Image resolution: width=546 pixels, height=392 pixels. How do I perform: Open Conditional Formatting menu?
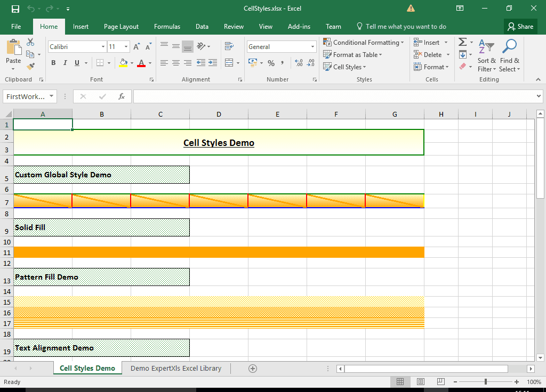tap(364, 43)
